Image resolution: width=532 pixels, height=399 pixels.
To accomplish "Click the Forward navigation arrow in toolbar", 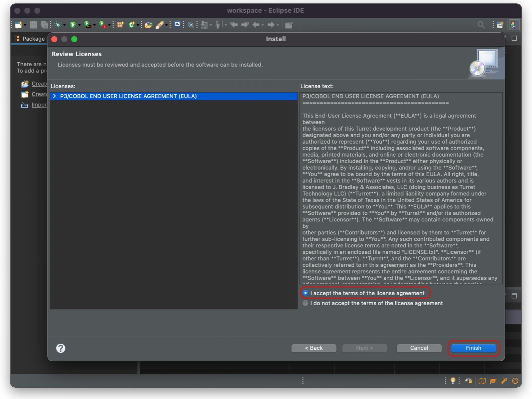I will [x=271, y=25].
